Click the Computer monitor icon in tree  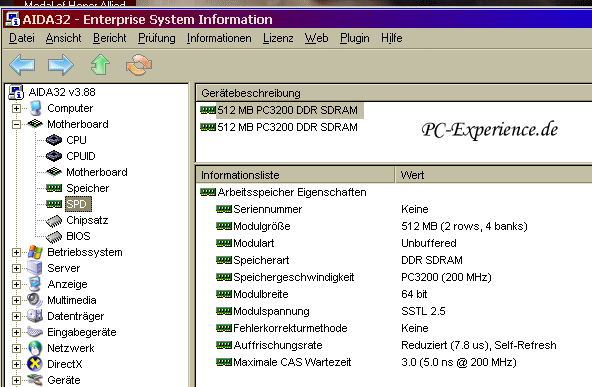(x=36, y=108)
